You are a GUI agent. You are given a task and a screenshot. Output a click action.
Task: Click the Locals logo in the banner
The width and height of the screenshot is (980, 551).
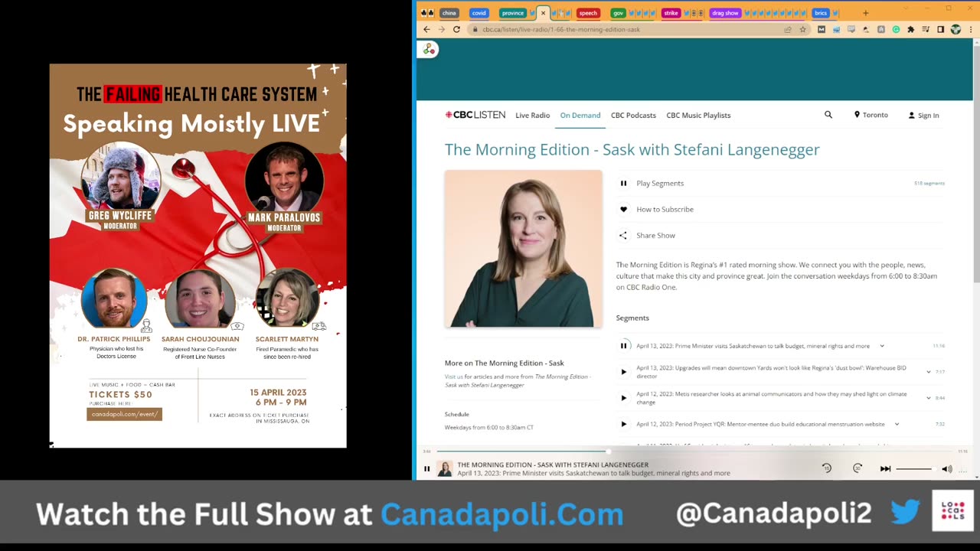click(x=952, y=510)
